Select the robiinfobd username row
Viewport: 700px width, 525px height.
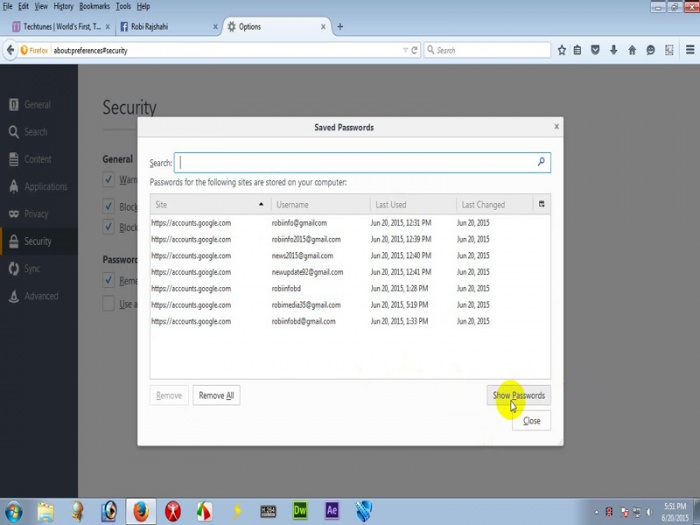[x=350, y=288]
